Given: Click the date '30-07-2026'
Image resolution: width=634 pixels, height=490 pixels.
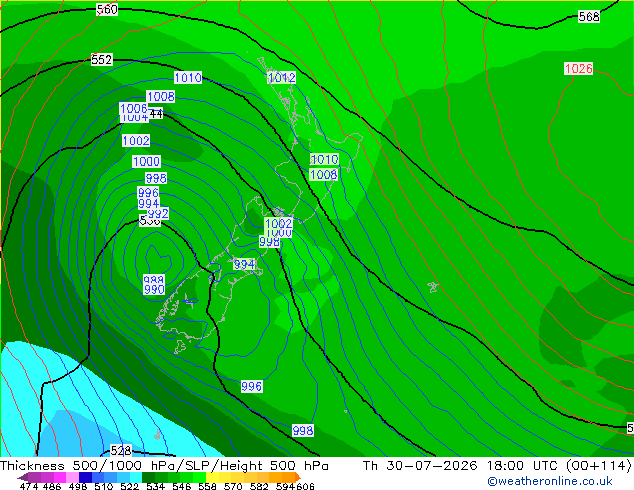Looking at the screenshot, I should pyautogui.click(x=432, y=466).
